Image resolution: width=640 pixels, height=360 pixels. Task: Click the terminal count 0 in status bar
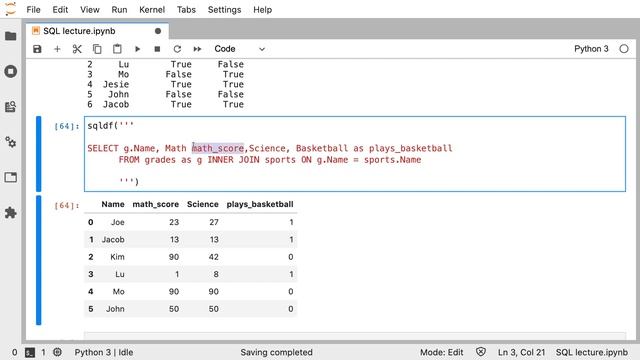coord(15,352)
